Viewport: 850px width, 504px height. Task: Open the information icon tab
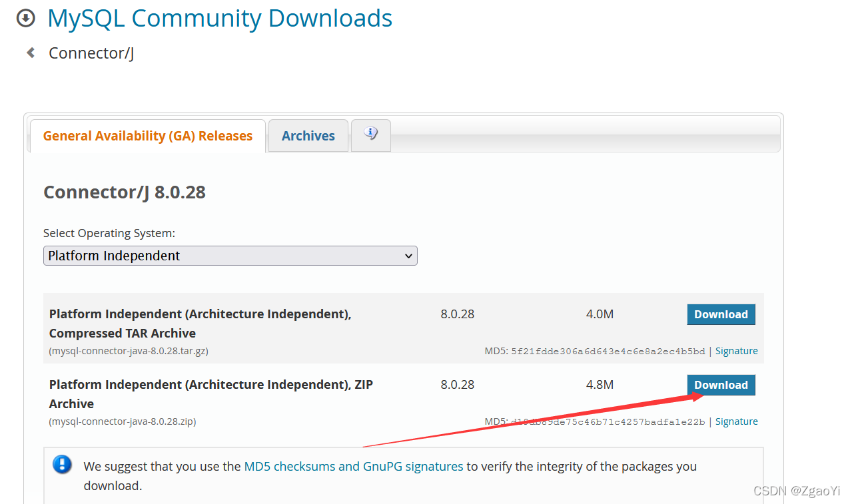point(371,134)
